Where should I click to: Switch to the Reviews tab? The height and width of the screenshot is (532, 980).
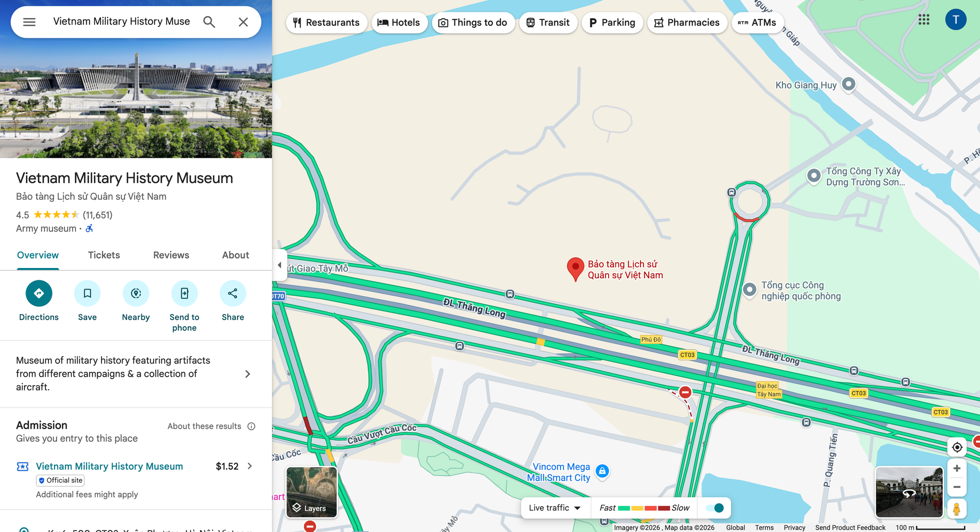(x=171, y=255)
